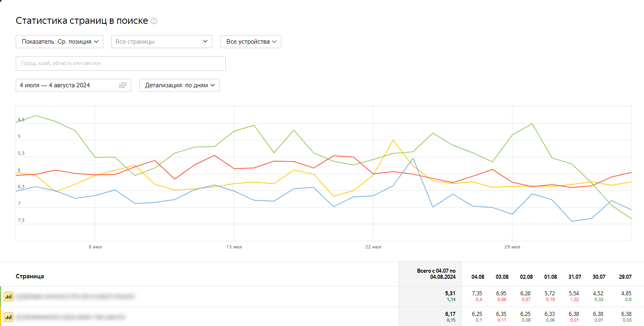Click the blurred page link in green row
Image resolution: width=644 pixels, height=326 pixels.
[x=75, y=297]
